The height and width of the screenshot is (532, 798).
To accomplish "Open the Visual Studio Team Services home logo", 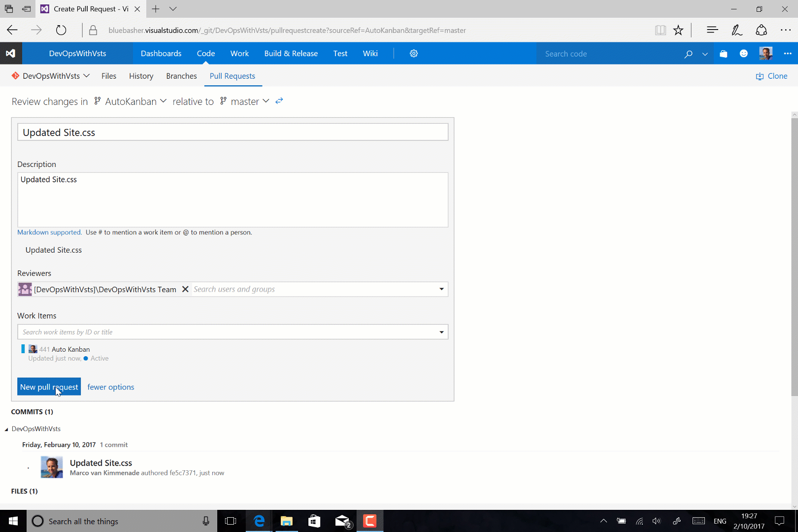I will [x=11, y=53].
